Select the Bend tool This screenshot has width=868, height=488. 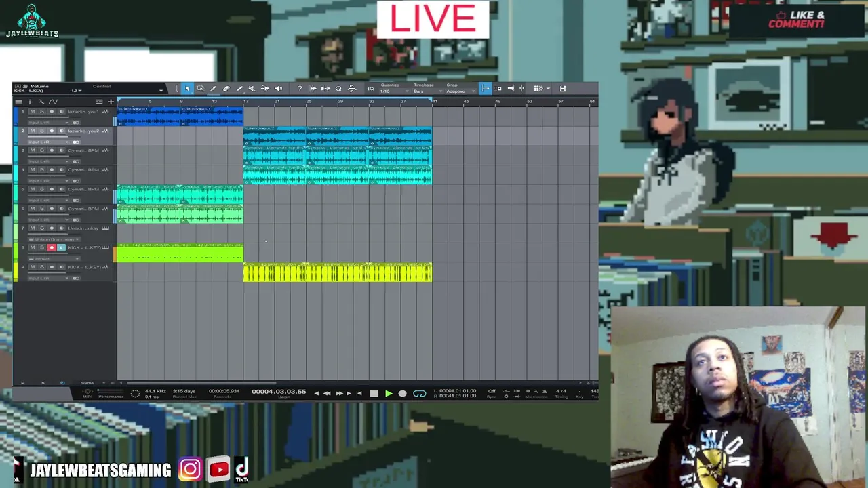pos(265,89)
